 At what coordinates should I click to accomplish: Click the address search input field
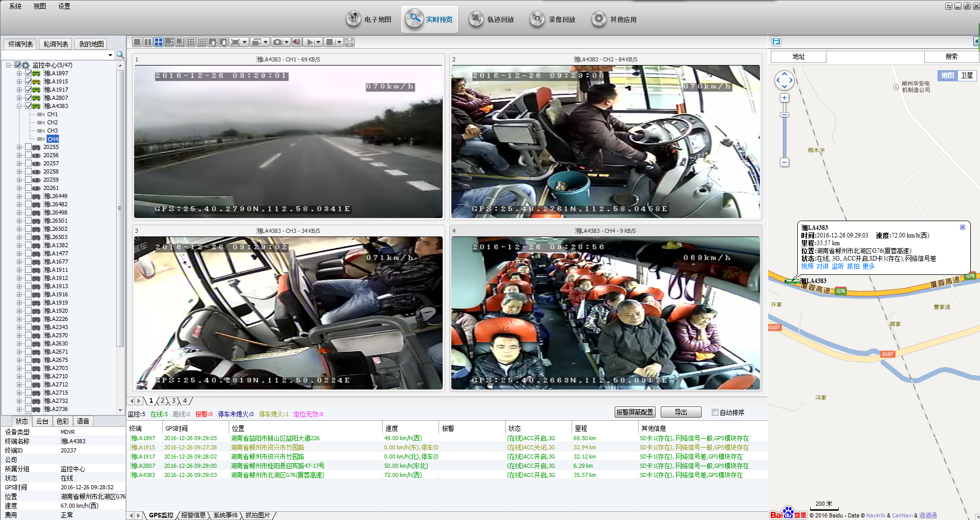(x=875, y=56)
